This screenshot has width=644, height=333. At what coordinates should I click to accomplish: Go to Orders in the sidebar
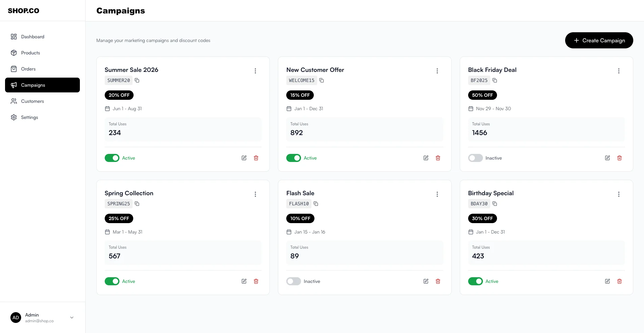(28, 69)
